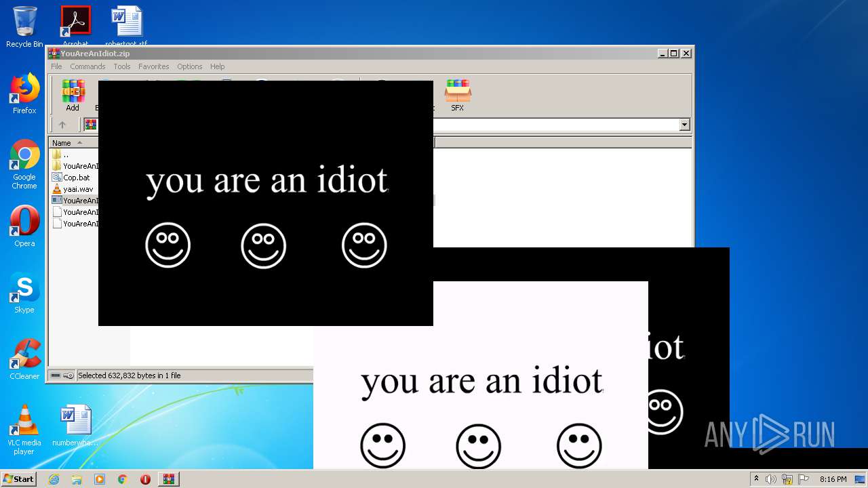This screenshot has width=868, height=488.
Task: Open VLC media player desktop shortcut
Action: 24,430
